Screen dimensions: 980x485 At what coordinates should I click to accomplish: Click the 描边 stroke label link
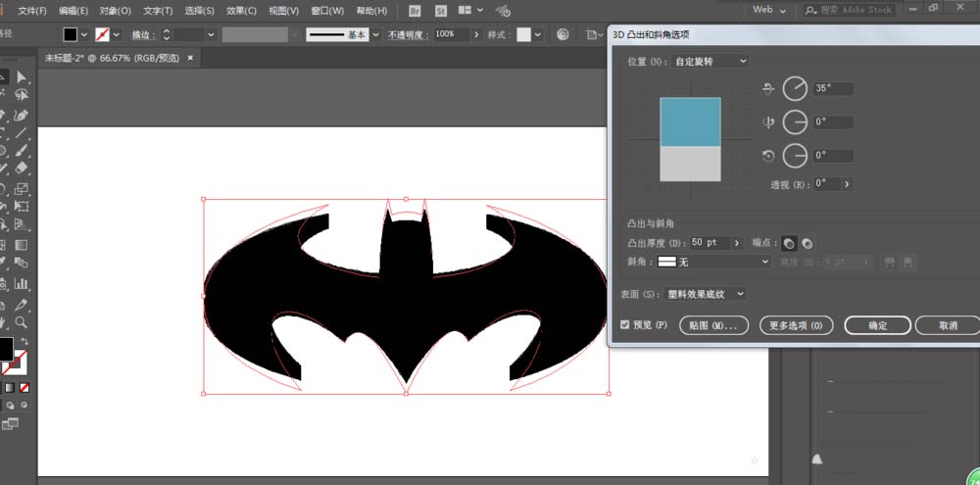coord(144,35)
